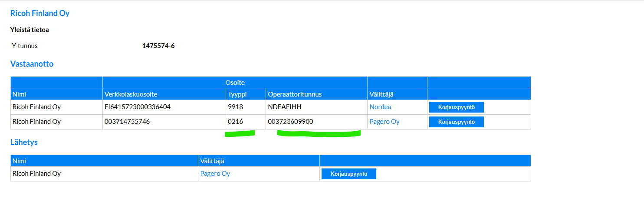Viewport: 644px width, 223px height.
Task: Click the Y-tunnus label
Action: (25, 45)
